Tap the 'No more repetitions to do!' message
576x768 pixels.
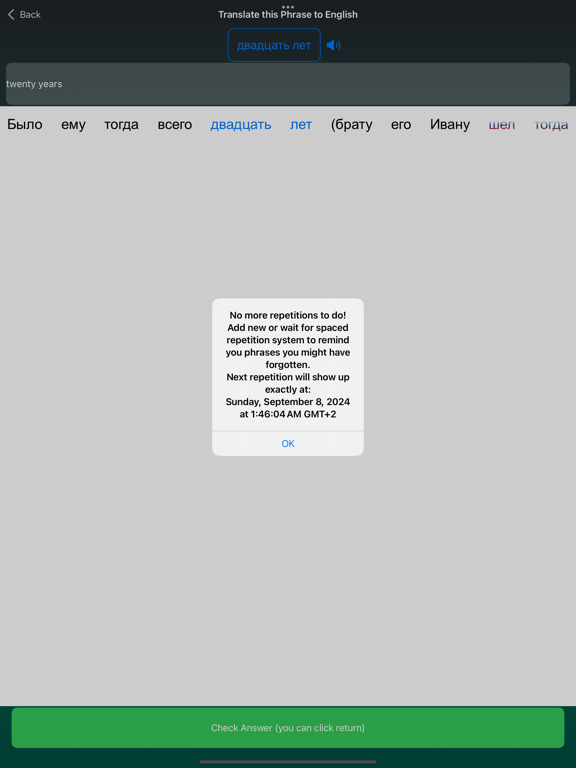(x=288, y=315)
